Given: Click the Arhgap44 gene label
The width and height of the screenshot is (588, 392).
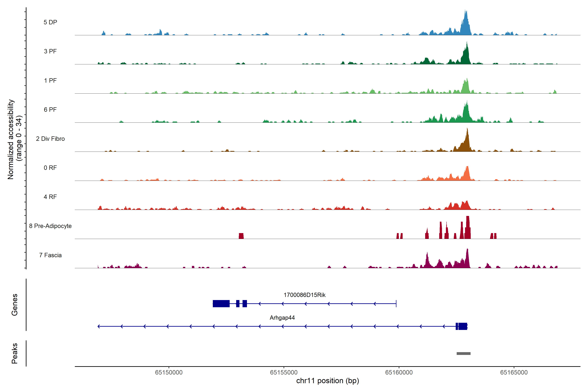Looking at the screenshot, I should coord(282,318).
